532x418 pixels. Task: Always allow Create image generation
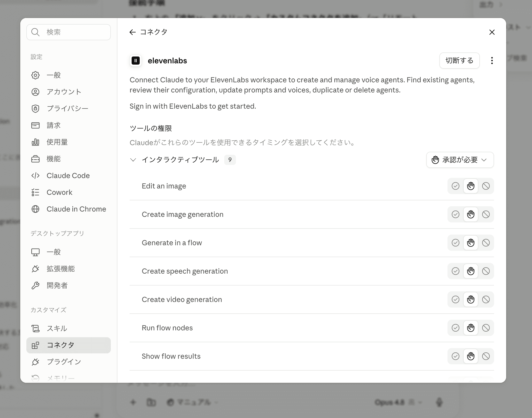(455, 215)
